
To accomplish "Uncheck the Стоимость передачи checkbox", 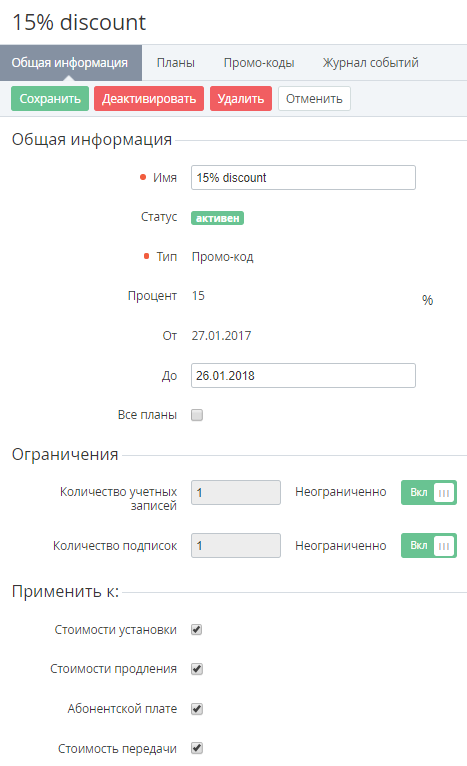I will [x=197, y=748].
